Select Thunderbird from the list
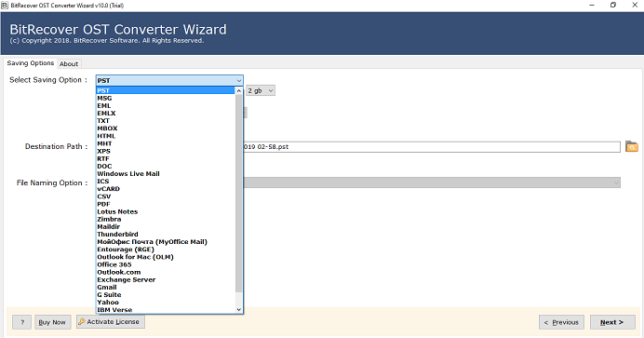 click(165, 234)
